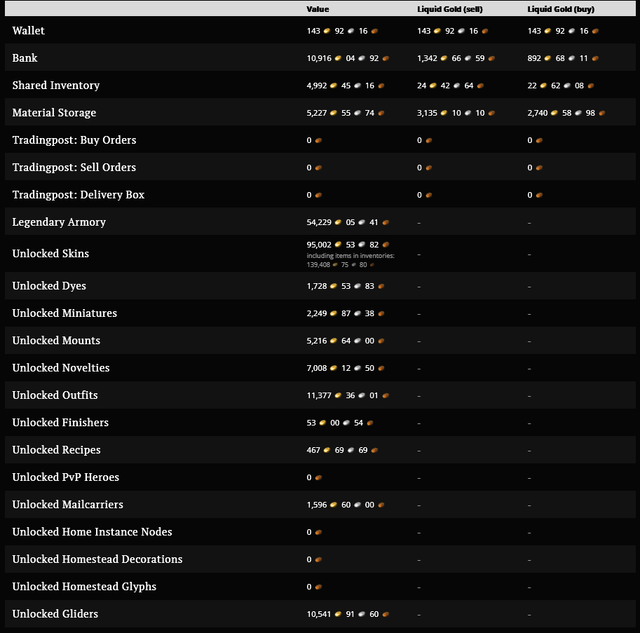The image size is (640, 633).
Task: Click the 4,992 gold Shared Inventory value
Action: coord(317,86)
